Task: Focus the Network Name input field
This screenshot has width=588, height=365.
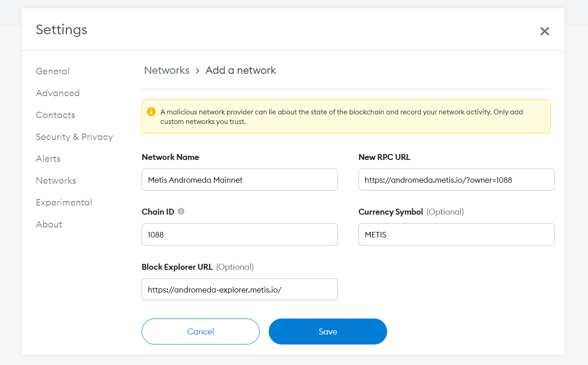Action: (240, 180)
